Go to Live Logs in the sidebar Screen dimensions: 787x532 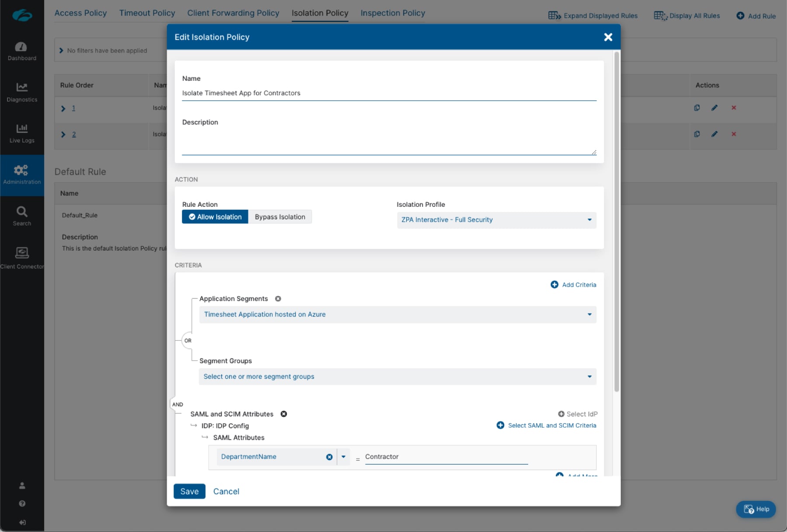click(22, 133)
